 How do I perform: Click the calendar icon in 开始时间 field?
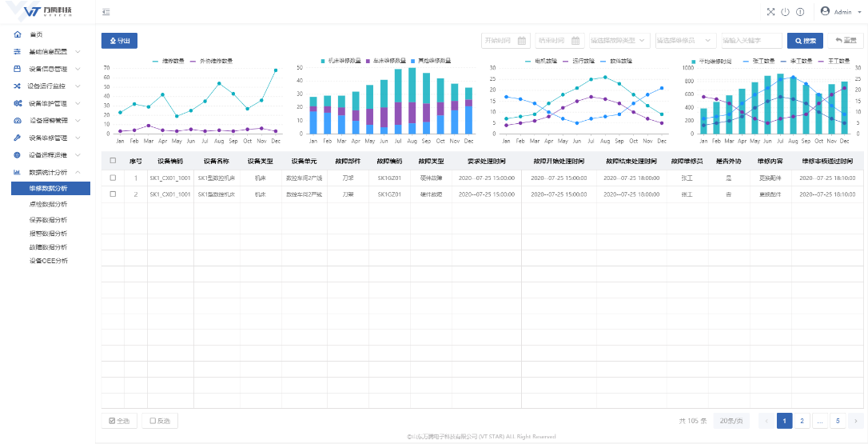click(x=522, y=41)
